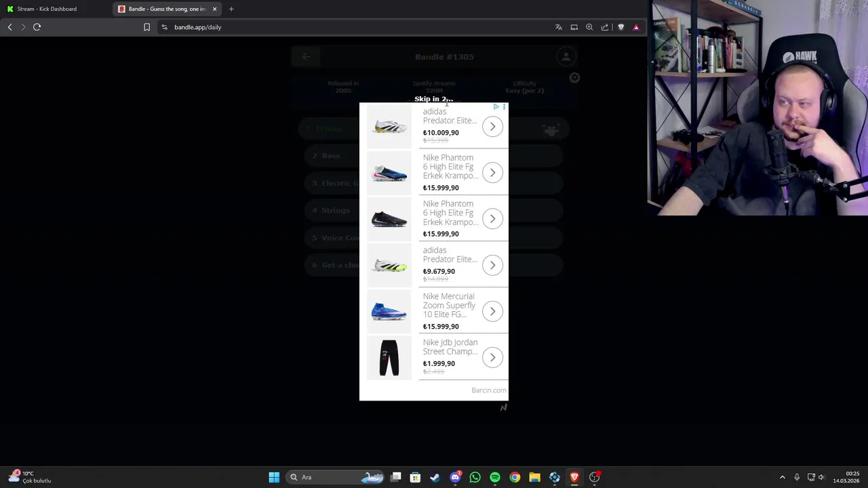Open Brave Rewards triangle icon

(636, 27)
